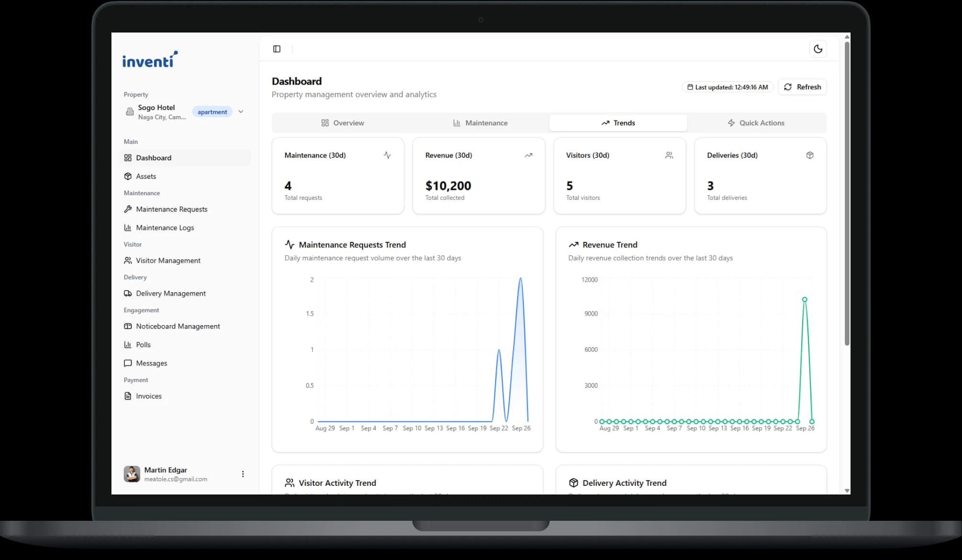Click the Martin Edgar profile avatar
Image resolution: width=962 pixels, height=560 pixels.
tap(132, 474)
